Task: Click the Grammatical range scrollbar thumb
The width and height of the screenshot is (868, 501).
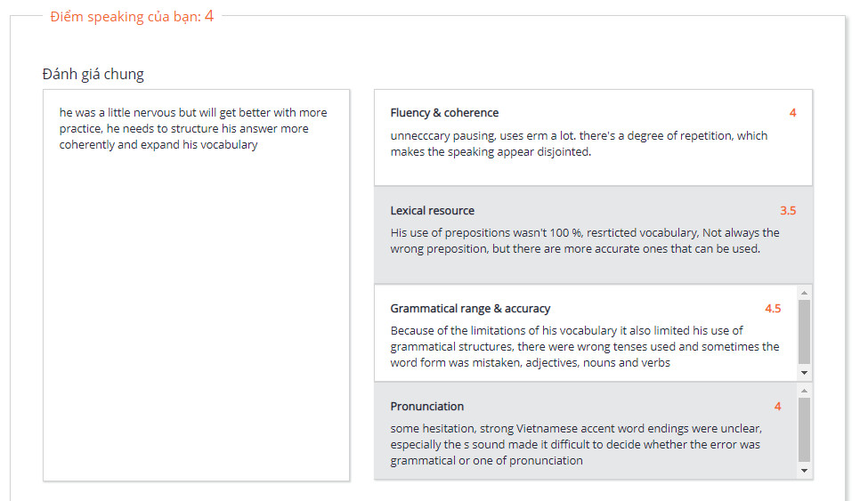Action: (x=804, y=332)
